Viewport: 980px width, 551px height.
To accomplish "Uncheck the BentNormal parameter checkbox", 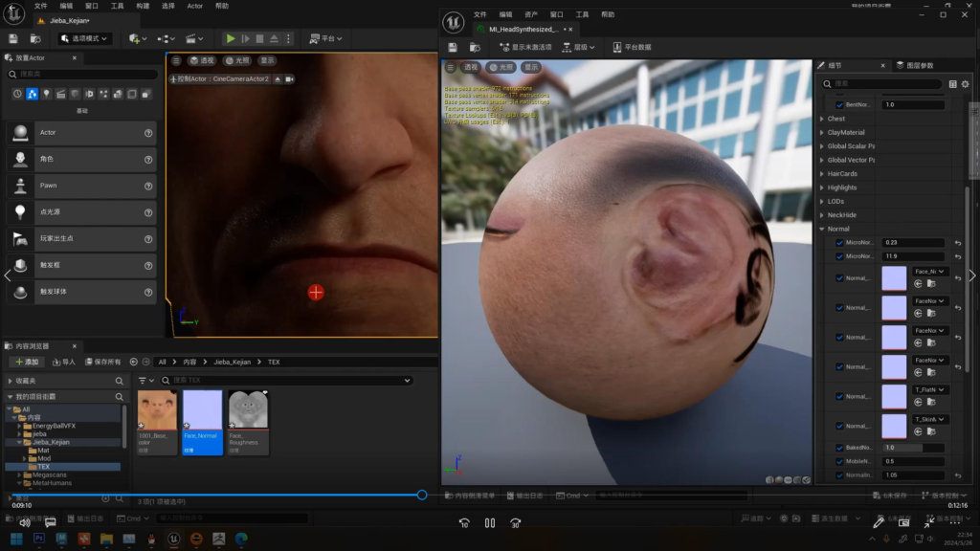I will coord(840,104).
